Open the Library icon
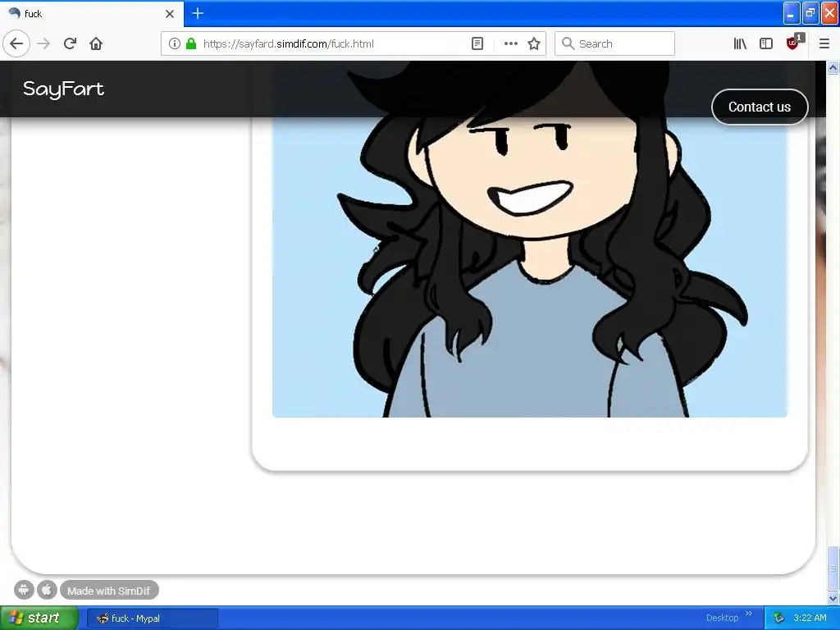840x630 pixels. tap(740, 43)
